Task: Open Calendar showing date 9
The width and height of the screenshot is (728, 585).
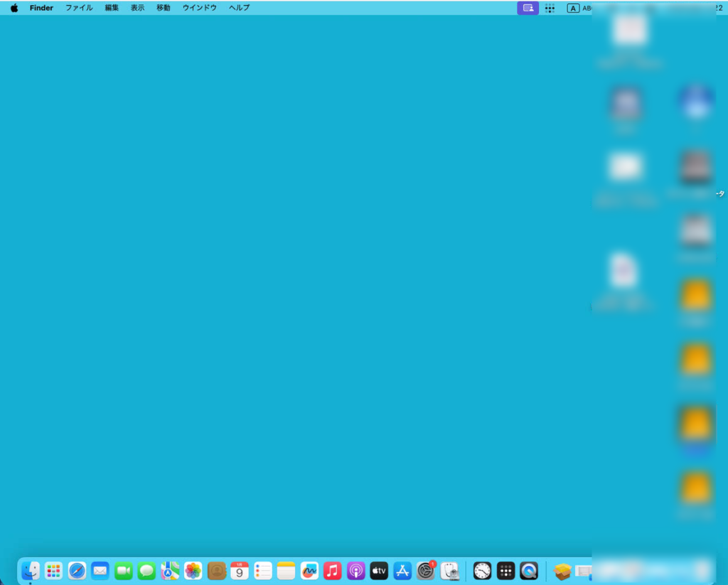Action: click(240, 570)
